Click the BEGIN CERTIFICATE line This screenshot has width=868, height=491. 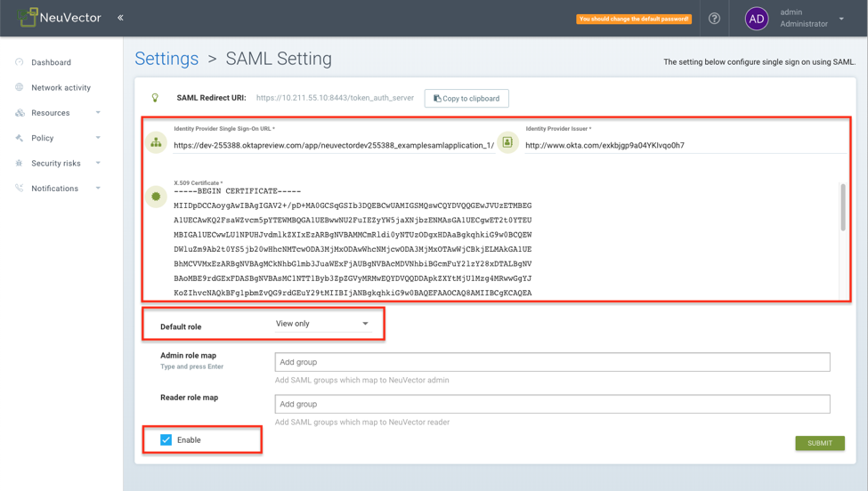click(x=237, y=191)
